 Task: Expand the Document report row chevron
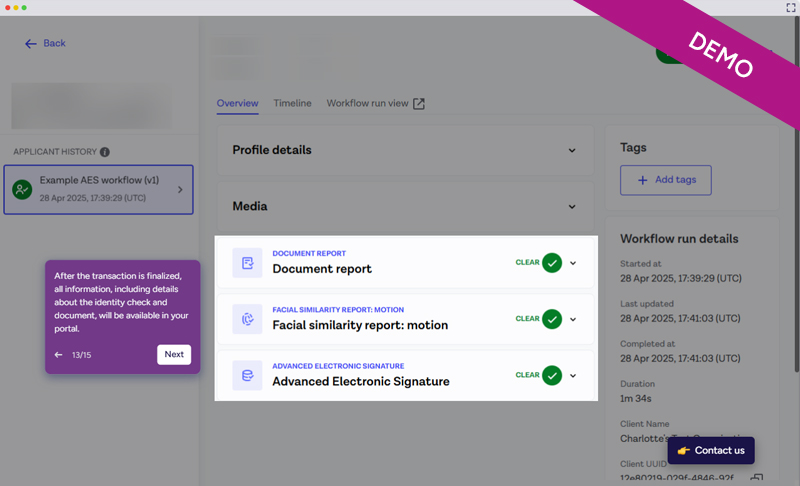(x=573, y=263)
